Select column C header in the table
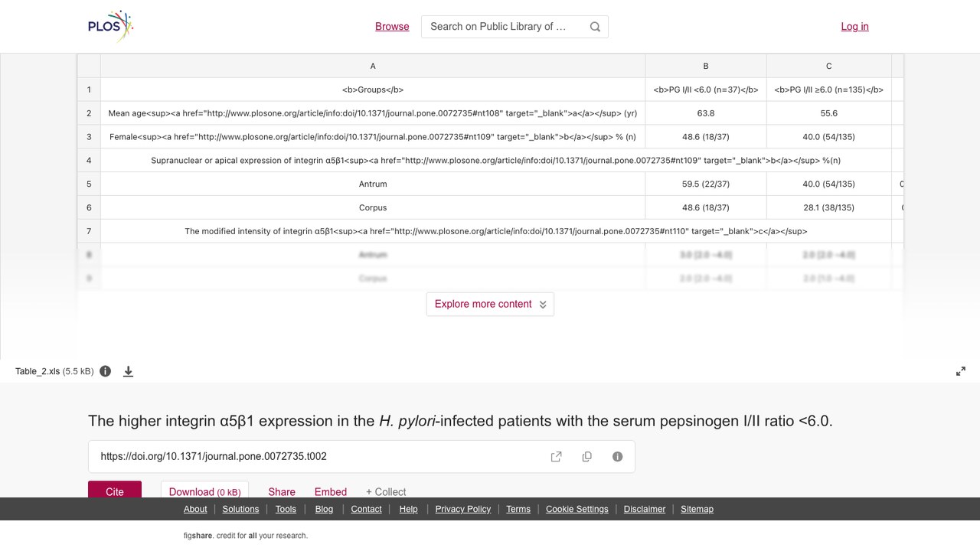 (829, 66)
